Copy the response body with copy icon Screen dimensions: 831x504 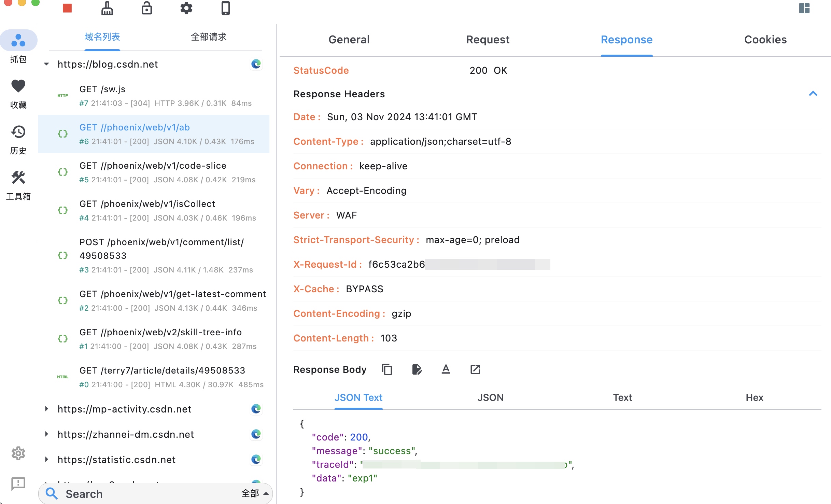387,369
